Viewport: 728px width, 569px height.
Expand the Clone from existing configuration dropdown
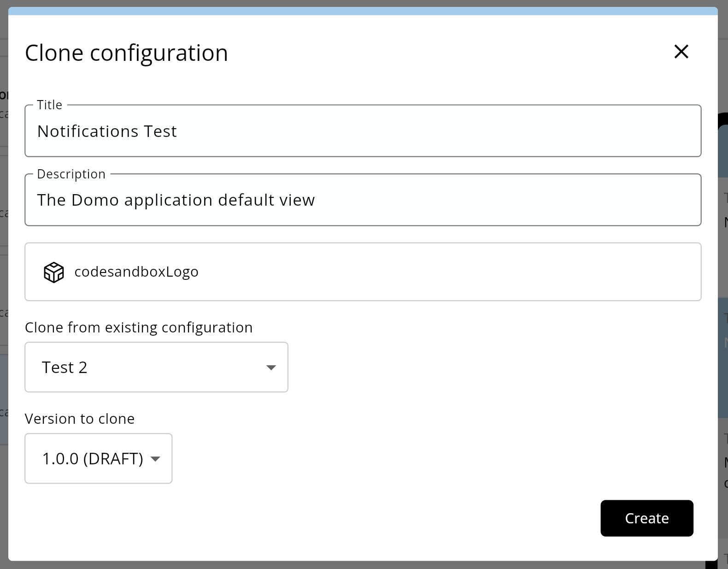156,367
